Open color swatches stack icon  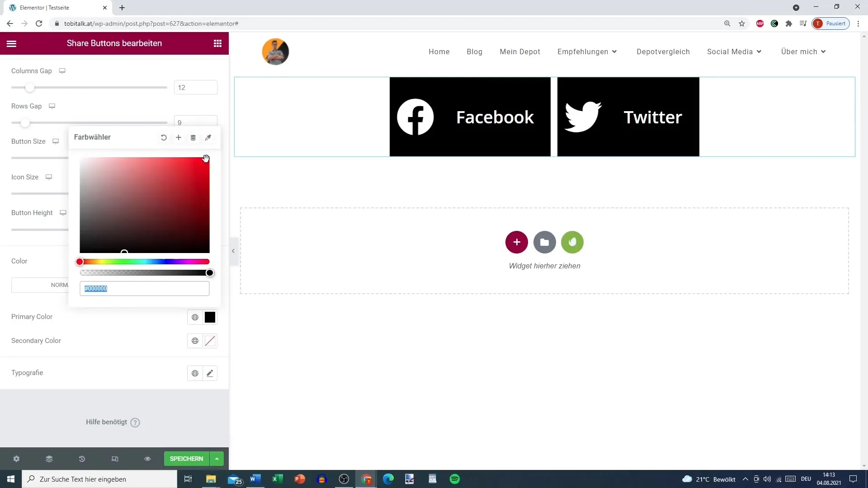pos(193,137)
